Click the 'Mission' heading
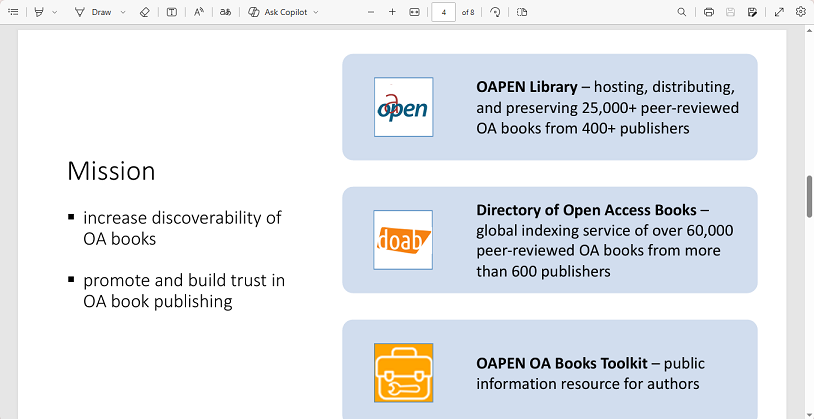Image resolution: width=814 pixels, height=419 pixels. [x=111, y=171]
